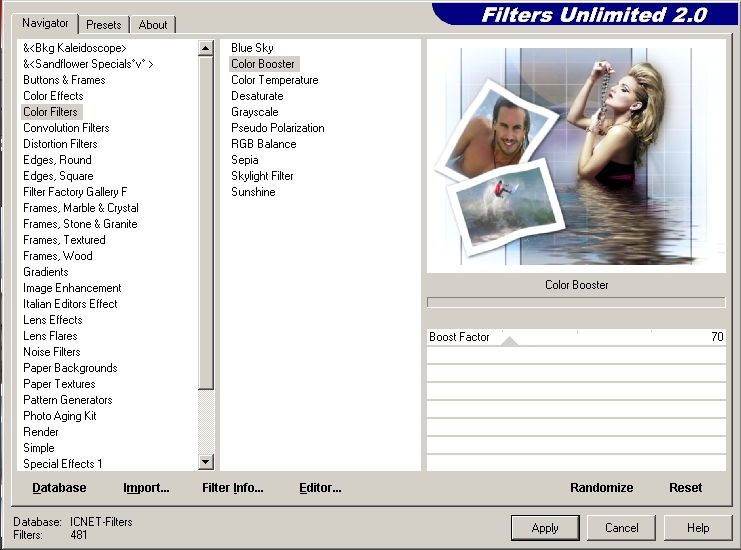Viewport: 741px width, 550px height.
Task: Select Paper Backgrounds category
Action: 70,368
